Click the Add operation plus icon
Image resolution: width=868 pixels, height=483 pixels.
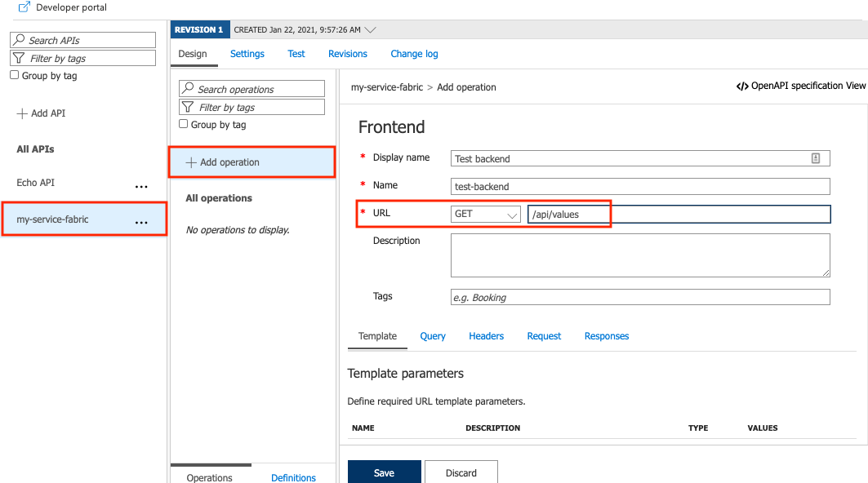pyautogui.click(x=192, y=162)
